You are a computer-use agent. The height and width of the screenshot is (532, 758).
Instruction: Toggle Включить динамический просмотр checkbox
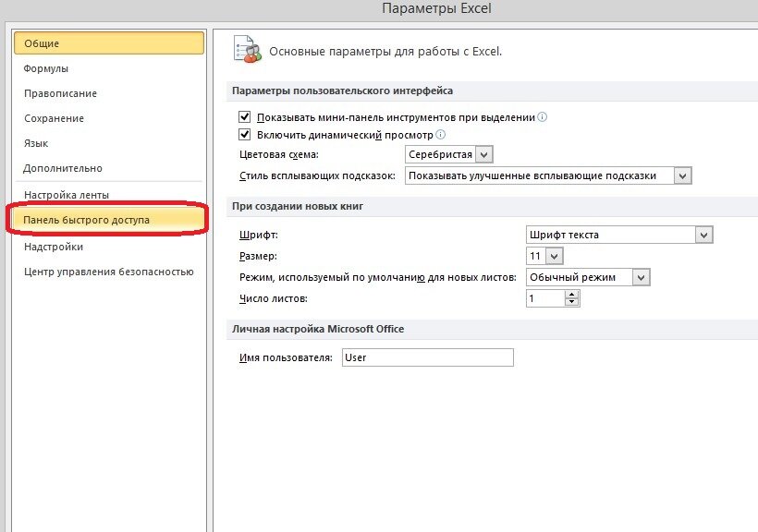245,134
